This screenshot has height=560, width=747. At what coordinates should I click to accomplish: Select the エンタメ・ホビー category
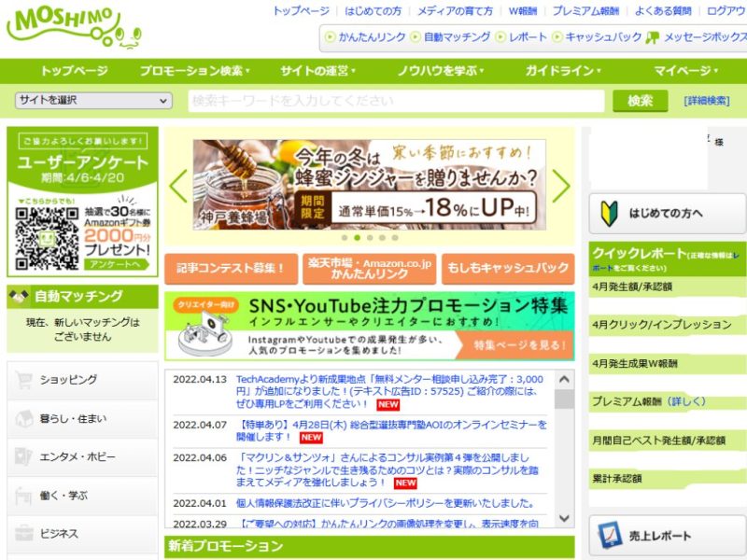click(x=82, y=456)
